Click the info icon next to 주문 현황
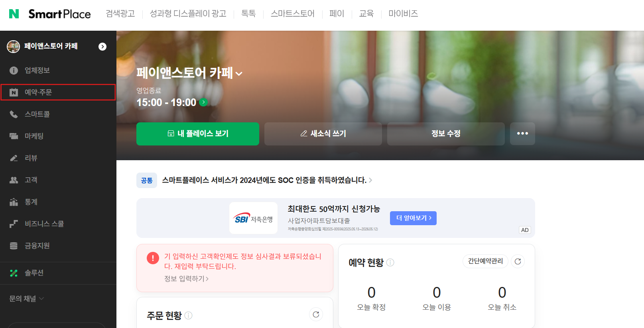Screen dimensions: 644x328 click(189, 316)
